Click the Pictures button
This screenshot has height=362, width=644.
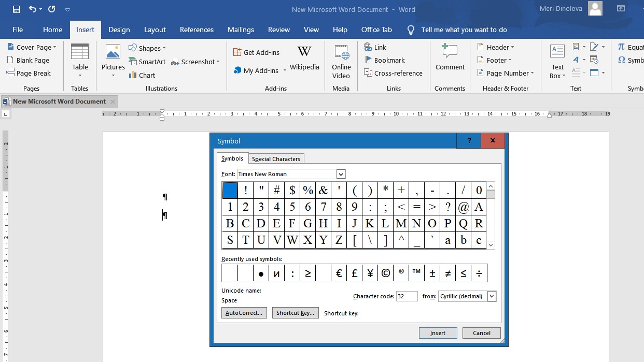[113, 61]
